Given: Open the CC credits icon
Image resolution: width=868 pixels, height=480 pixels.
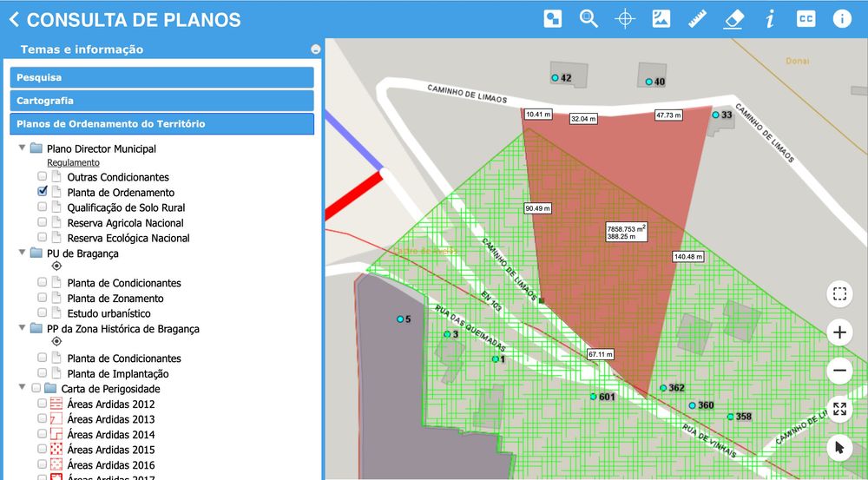Looking at the screenshot, I should point(806,19).
